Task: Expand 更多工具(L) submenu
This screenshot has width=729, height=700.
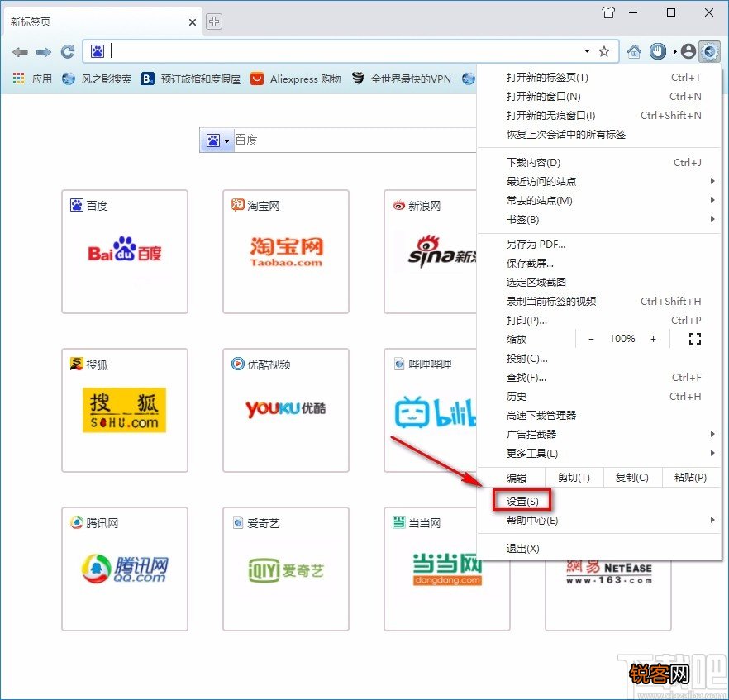Action: 600,453
